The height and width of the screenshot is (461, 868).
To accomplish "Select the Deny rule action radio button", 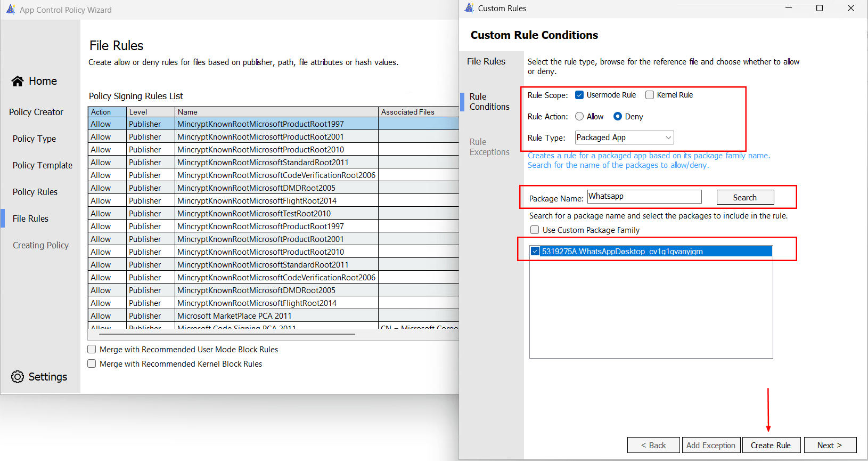I will coord(618,116).
